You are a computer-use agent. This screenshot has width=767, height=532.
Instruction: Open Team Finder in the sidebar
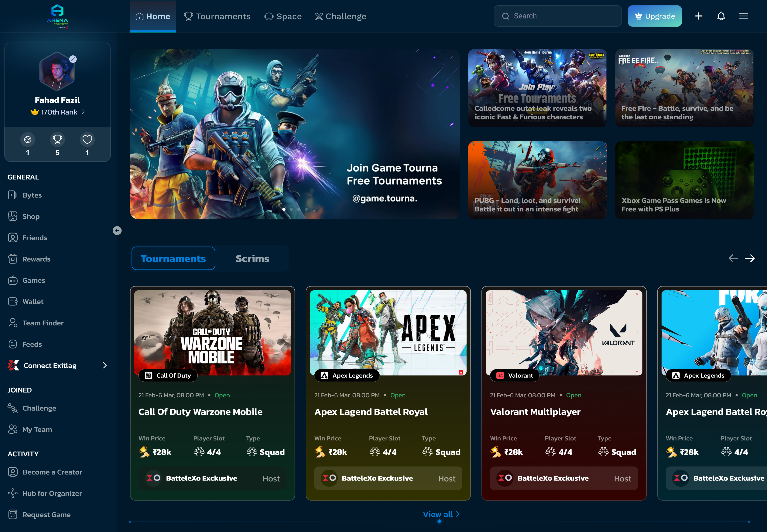(x=35, y=323)
